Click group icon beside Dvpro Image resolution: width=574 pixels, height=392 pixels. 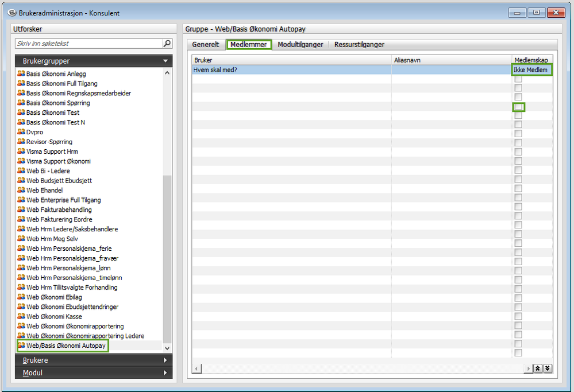[21, 131]
